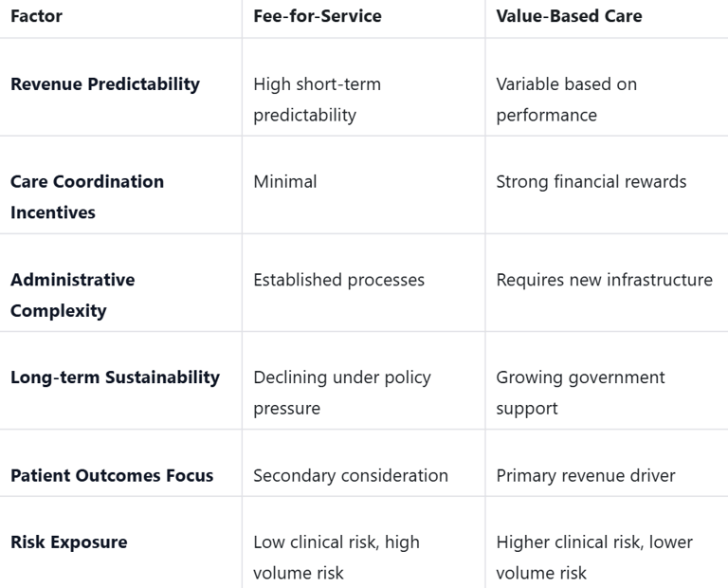Click the Value-Based Care column header
The image size is (728, 588).
click(569, 16)
